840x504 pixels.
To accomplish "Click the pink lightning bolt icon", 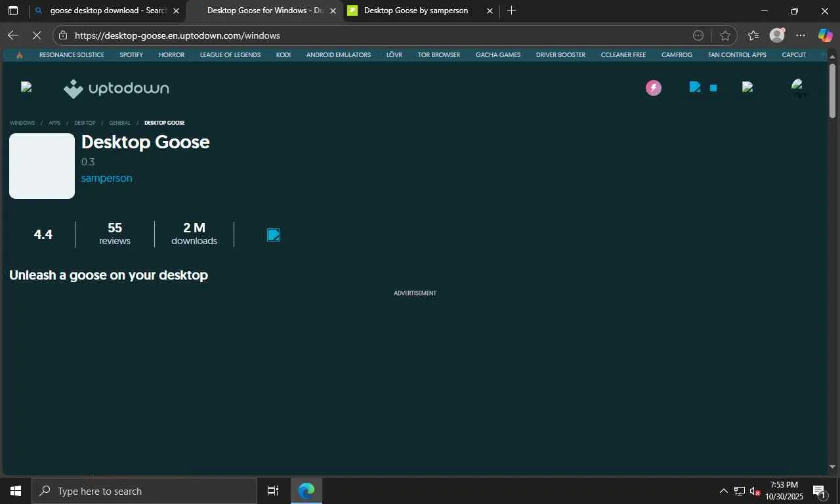I will click(x=654, y=88).
